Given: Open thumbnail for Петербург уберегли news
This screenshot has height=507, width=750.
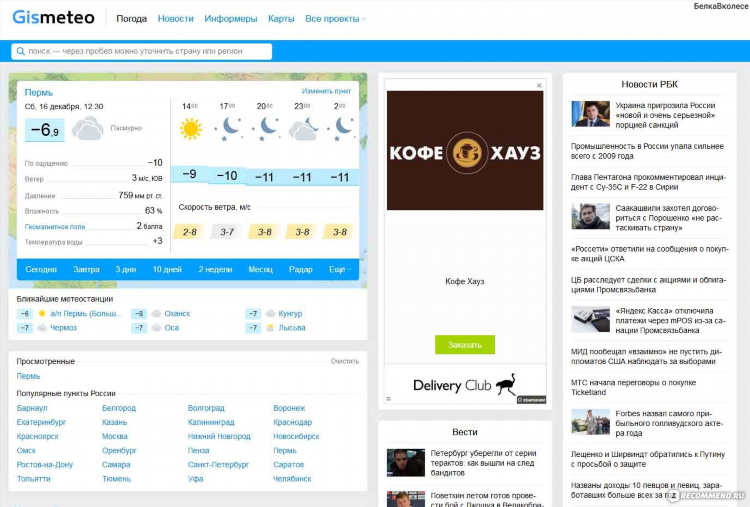Looking at the screenshot, I should pyautogui.click(x=406, y=463).
